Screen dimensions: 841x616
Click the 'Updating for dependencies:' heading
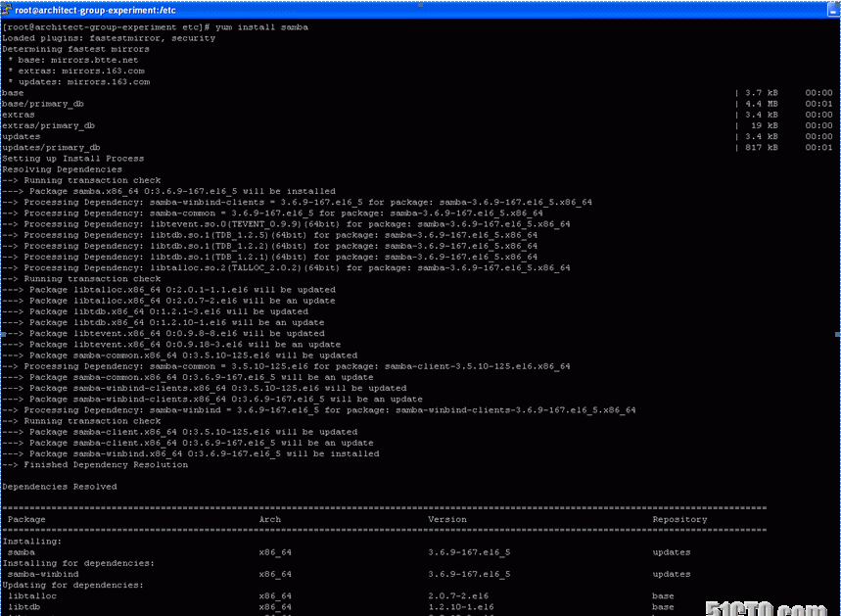pyautogui.click(x=73, y=585)
